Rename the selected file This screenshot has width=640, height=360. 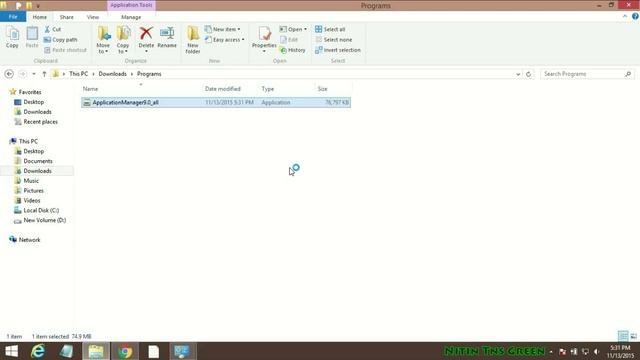pyautogui.click(x=167, y=37)
